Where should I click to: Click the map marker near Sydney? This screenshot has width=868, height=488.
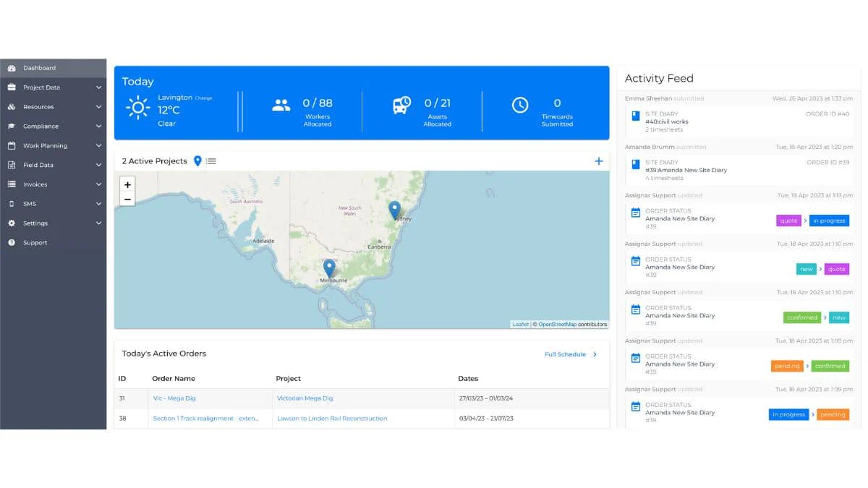394,210
